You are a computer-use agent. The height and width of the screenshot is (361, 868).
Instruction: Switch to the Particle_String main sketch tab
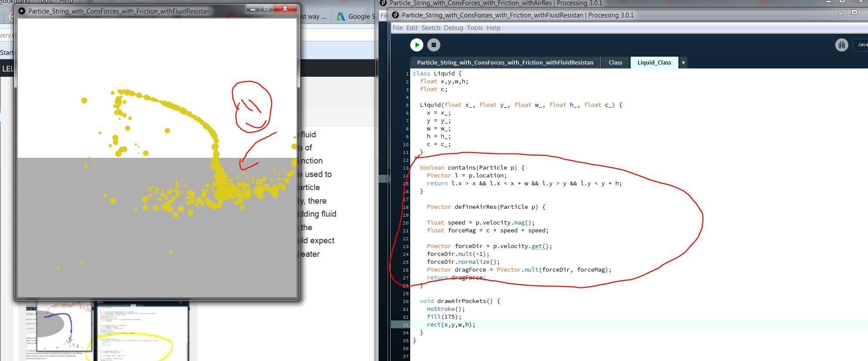(x=505, y=63)
